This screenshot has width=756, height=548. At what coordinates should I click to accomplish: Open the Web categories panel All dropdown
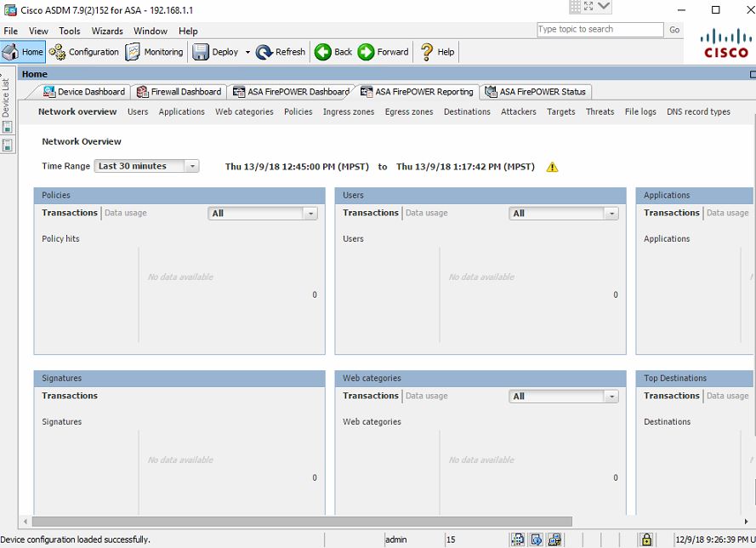tap(564, 396)
